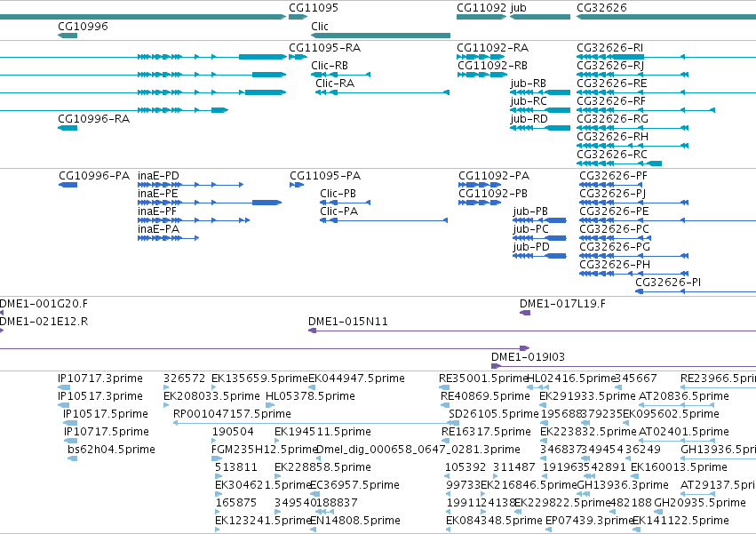Select the CG32626-PJ protein label
The width and height of the screenshot is (756, 534).
pyautogui.click(x=612, y=194)
